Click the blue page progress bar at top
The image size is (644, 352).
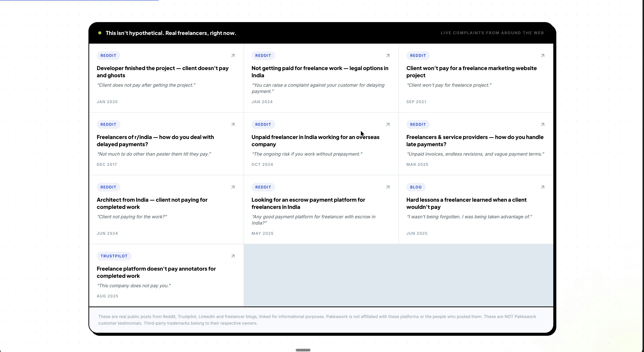click(x=79, y=0)
